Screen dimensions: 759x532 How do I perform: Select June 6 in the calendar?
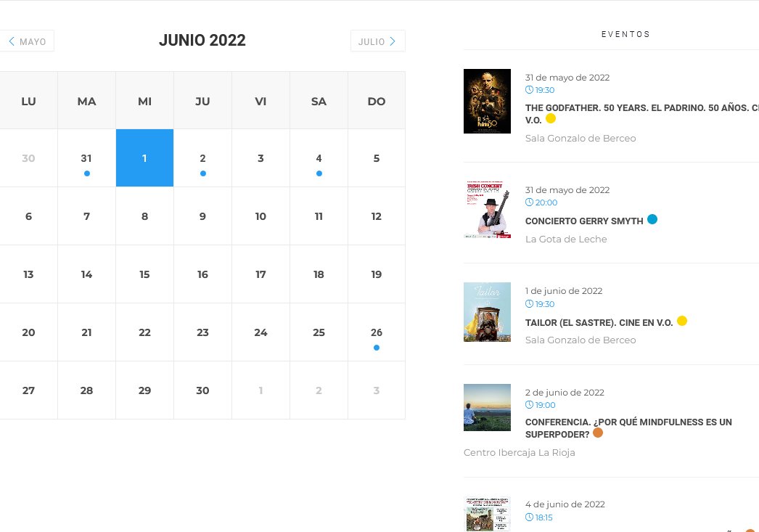(x=28, y=216)
